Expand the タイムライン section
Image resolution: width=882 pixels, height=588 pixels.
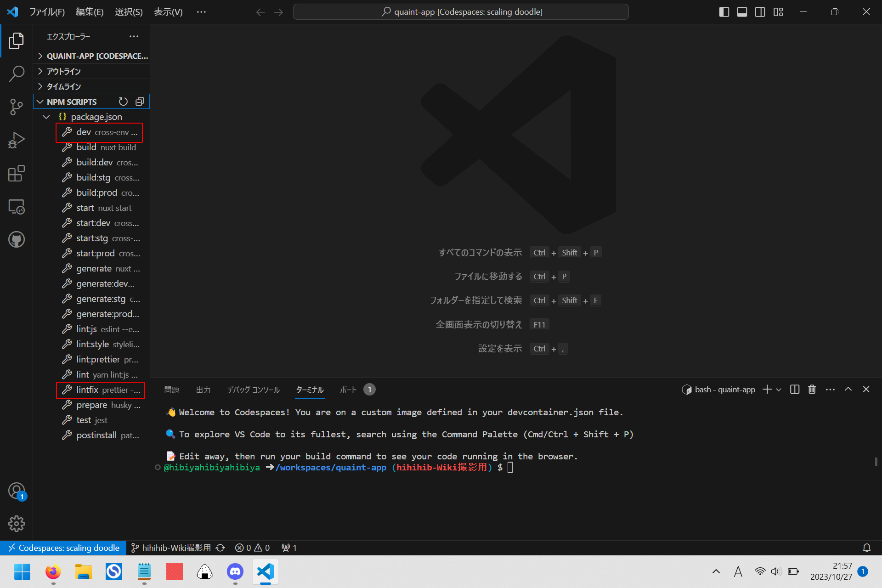tap(92, 86)
